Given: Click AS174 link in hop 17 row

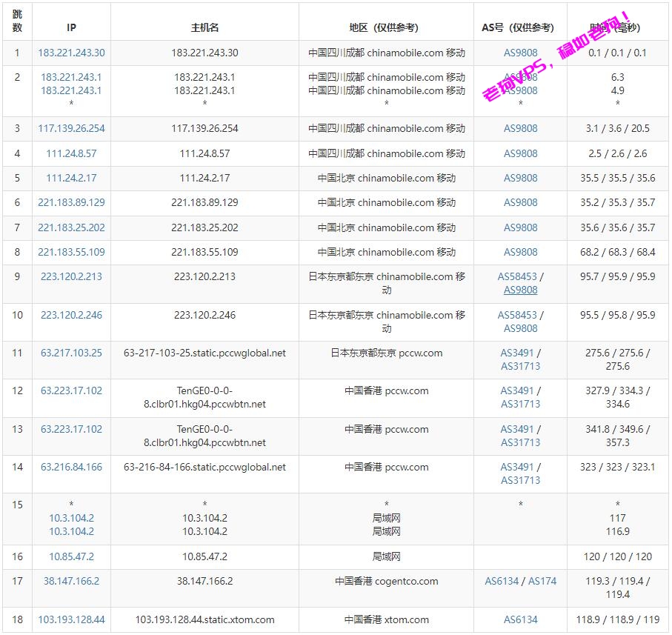Looking at the screenshot, I should coord(542,581).
